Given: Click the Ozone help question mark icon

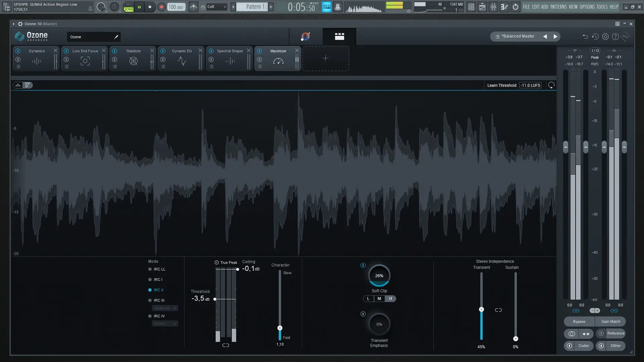Looking at the screenshot, I should (615, 36).
